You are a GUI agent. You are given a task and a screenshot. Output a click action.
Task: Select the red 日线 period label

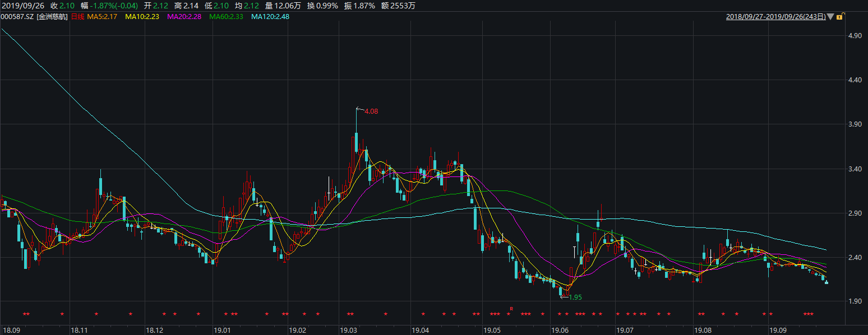point(77,17)
